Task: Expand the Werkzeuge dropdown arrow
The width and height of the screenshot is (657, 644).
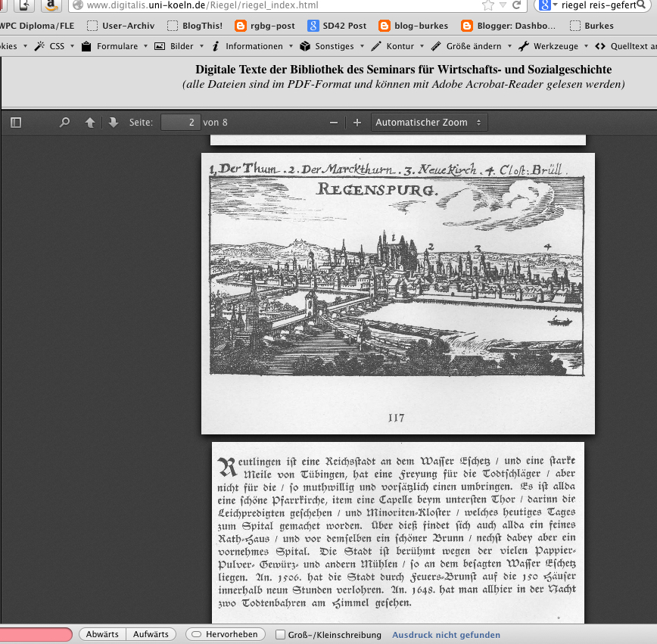Action: click(586, 46)
